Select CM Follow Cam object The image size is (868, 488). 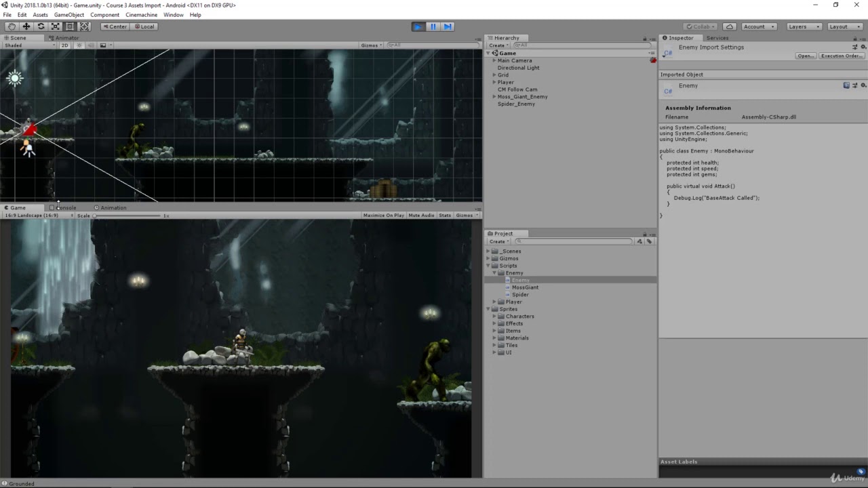(x=517, y=89)
